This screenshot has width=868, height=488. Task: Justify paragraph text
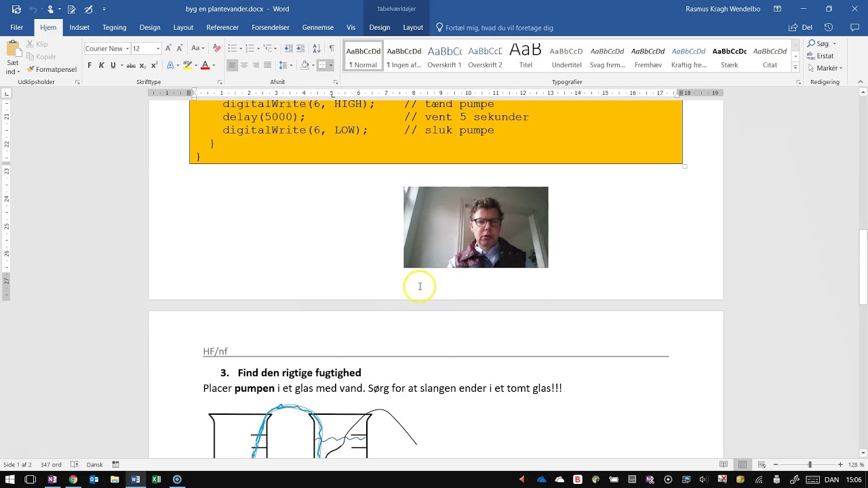pos(267,65)
